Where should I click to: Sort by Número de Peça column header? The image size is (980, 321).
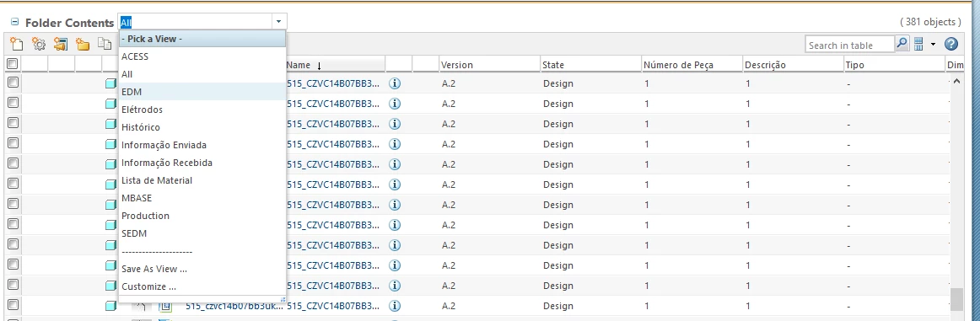[692, 65]
